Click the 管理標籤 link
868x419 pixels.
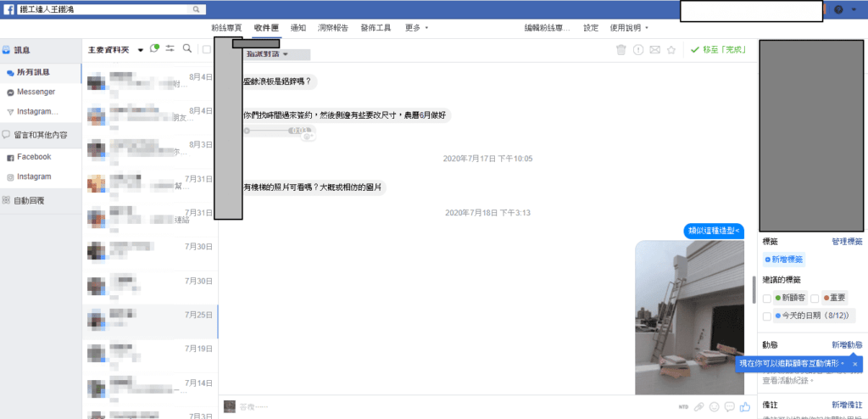tap(847, 242)
